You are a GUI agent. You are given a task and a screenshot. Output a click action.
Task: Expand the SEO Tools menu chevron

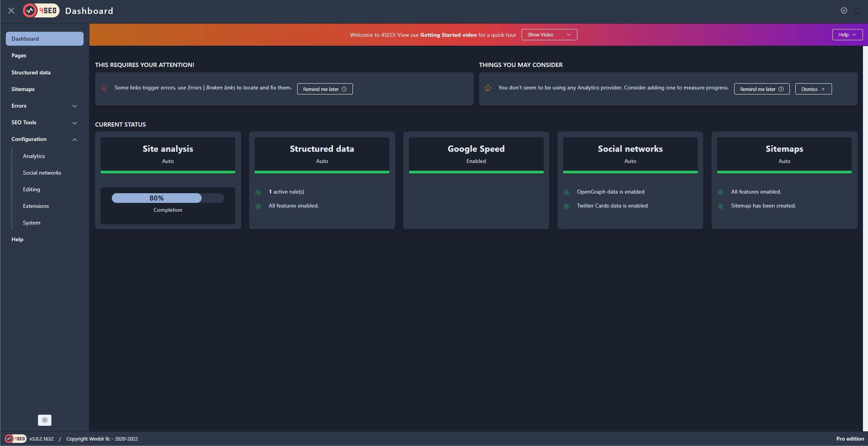(x=75, y=123)
